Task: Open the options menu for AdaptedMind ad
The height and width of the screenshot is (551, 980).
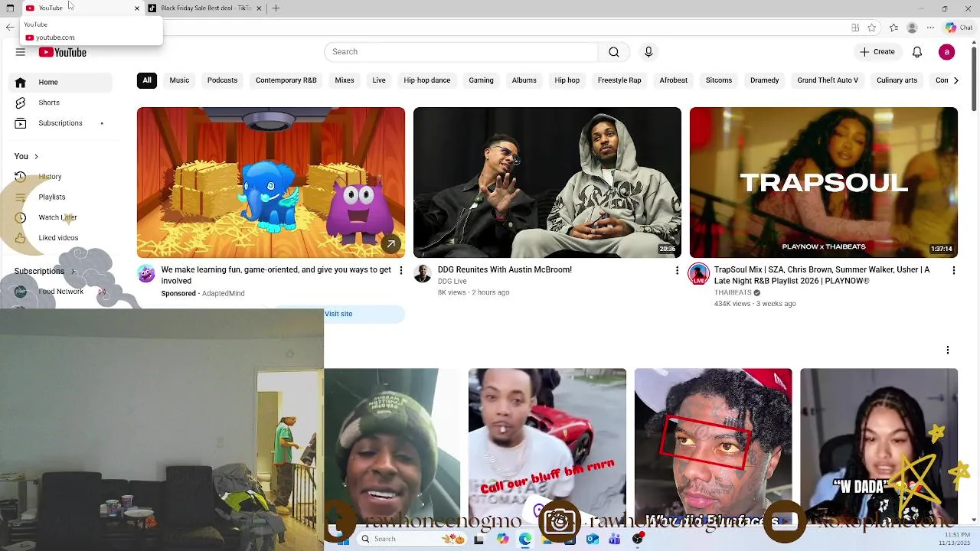Action: pos(401,271)
